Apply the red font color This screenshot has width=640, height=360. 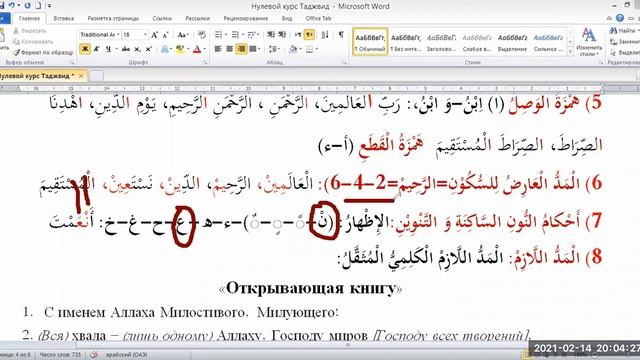(197, 49)
